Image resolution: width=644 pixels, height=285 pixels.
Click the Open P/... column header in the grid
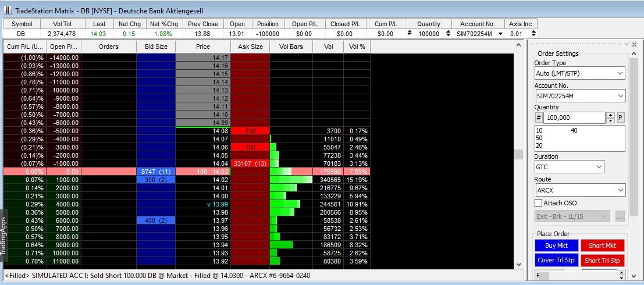(x=63, y=47)
